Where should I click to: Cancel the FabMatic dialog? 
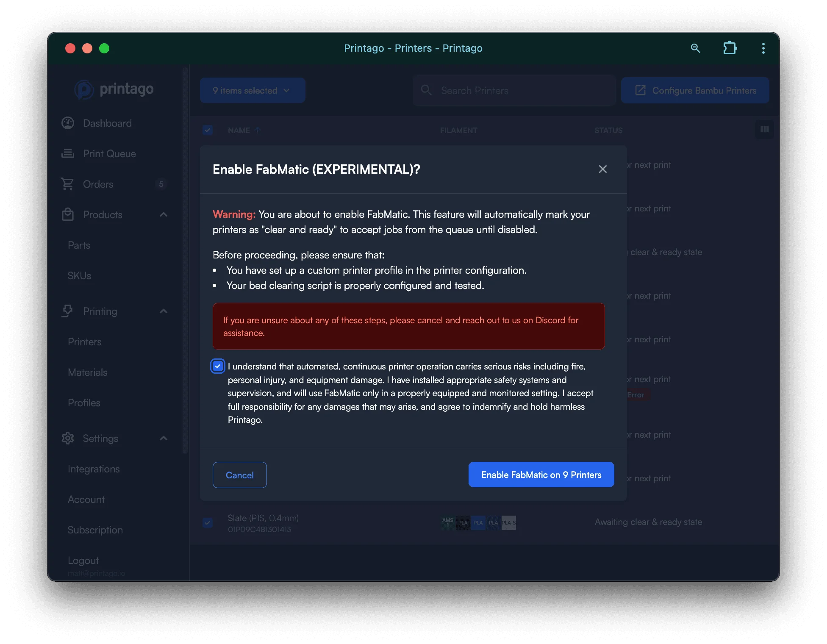[x=239, y=475]
